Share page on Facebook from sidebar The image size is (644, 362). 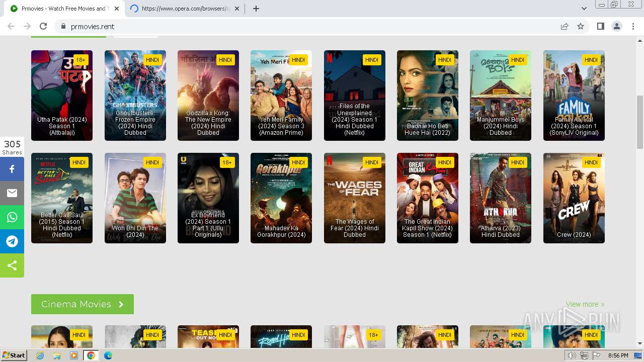(12, 169)
